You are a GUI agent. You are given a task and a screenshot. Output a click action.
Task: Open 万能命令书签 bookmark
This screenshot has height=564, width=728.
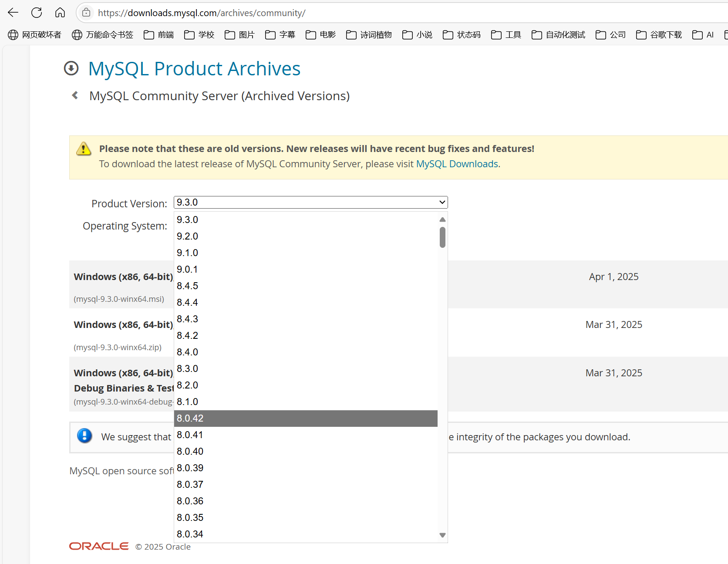tap(102, 35)
